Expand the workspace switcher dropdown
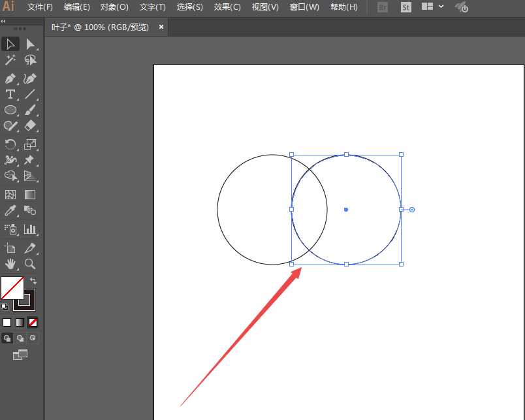The width and height of the screenshot is (525, 420). [441, 8]
